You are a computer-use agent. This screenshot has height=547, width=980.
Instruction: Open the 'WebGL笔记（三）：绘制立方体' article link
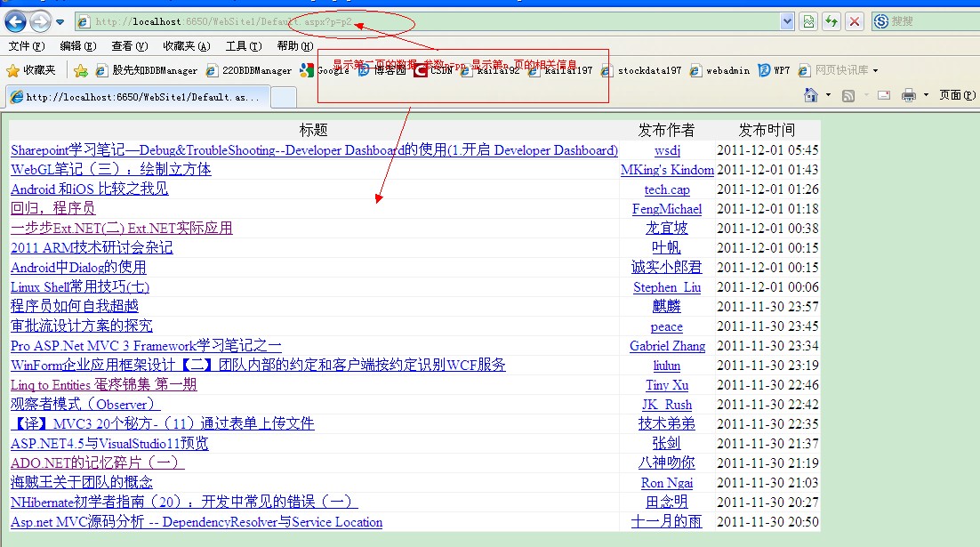(111, 170)
